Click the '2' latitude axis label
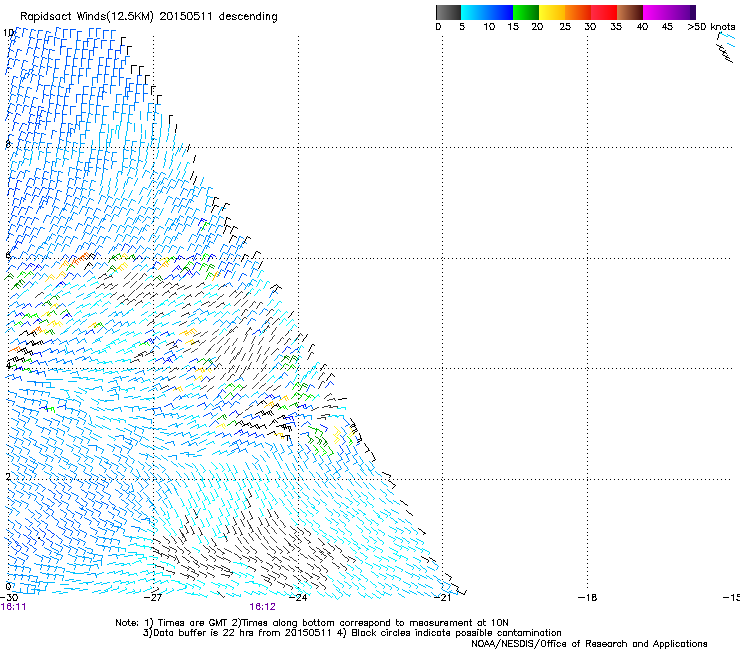 [x=8, y=476]
